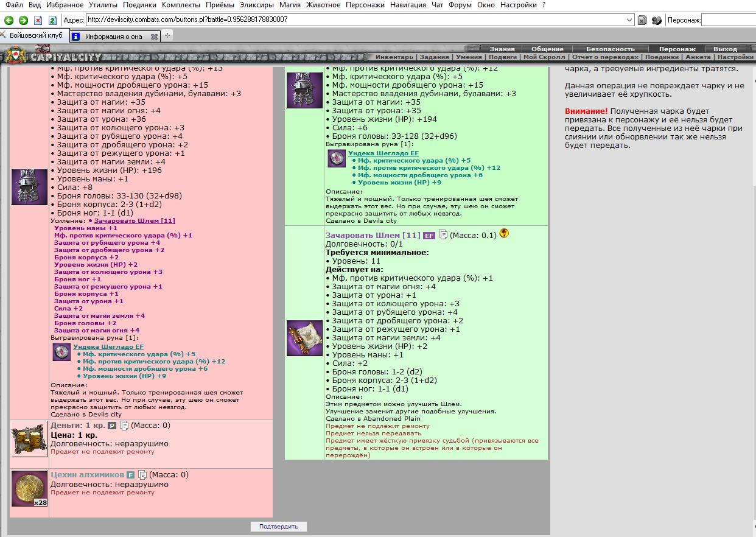756x537 pixels.
Task: Open the Настройки submenu link
Action: (x=735, y=57)
